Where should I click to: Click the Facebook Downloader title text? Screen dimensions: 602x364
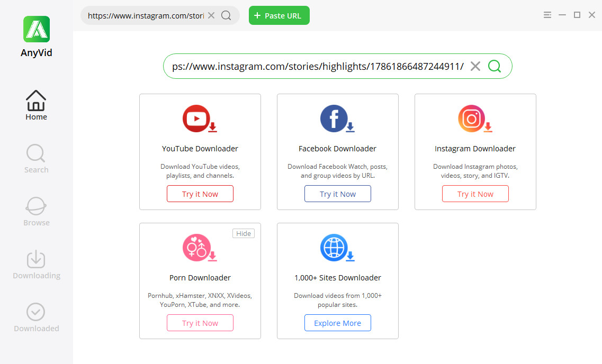click(337, 149)
